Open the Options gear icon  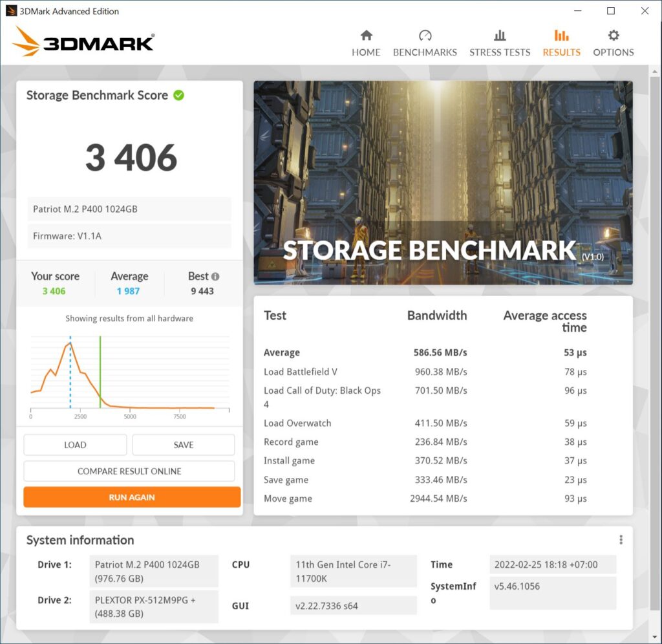(613, 36)
